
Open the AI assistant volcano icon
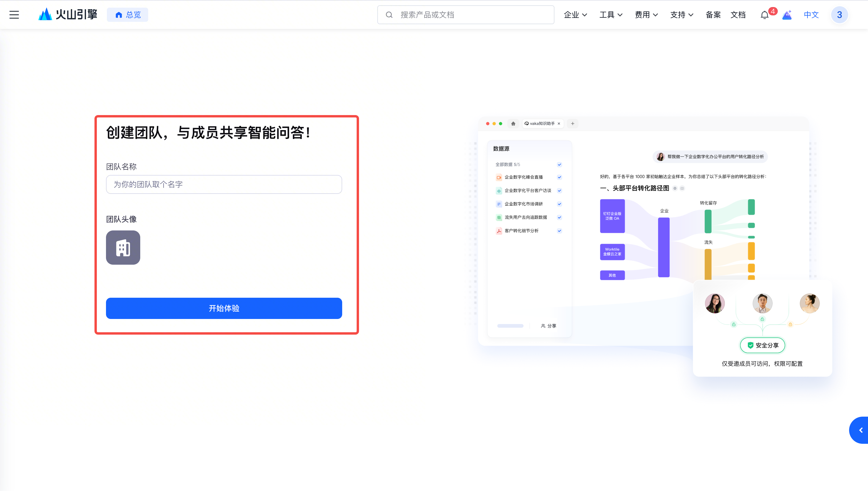pyautogui.click(x=787, y=15)
